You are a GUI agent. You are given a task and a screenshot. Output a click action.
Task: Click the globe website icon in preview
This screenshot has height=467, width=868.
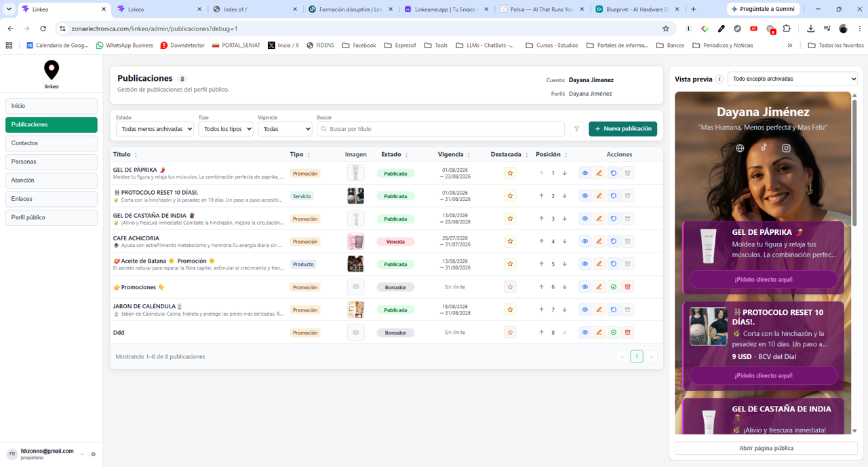(x=740, y=148)
